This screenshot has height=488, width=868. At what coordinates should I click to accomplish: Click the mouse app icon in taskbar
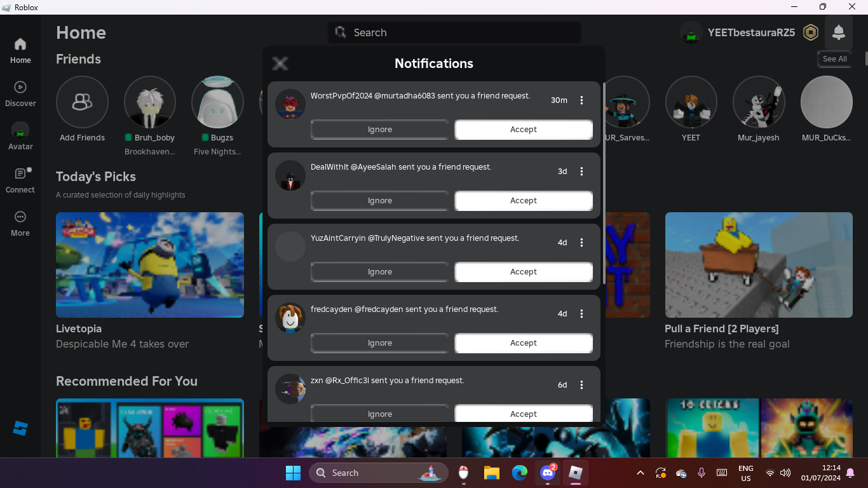pyautogui.click(x=464, y=473)
